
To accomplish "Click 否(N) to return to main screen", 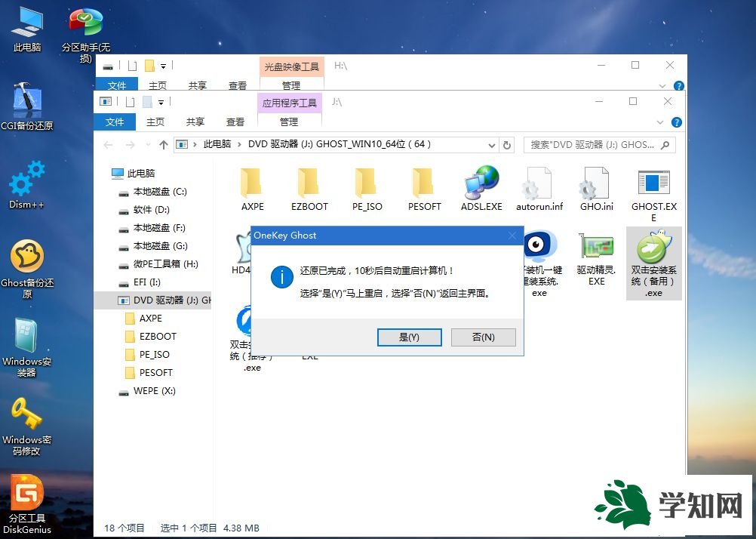I will [483, 337].
